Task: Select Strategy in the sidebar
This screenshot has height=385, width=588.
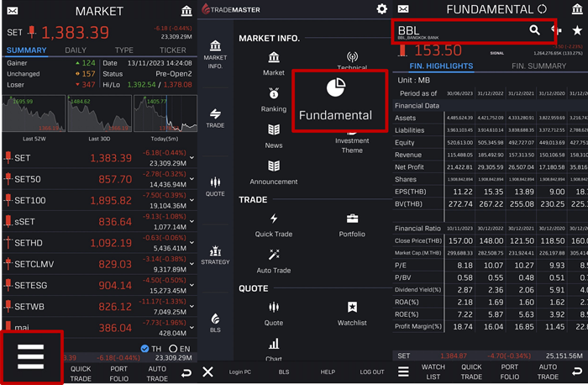Action: click(x=215, y=256)
